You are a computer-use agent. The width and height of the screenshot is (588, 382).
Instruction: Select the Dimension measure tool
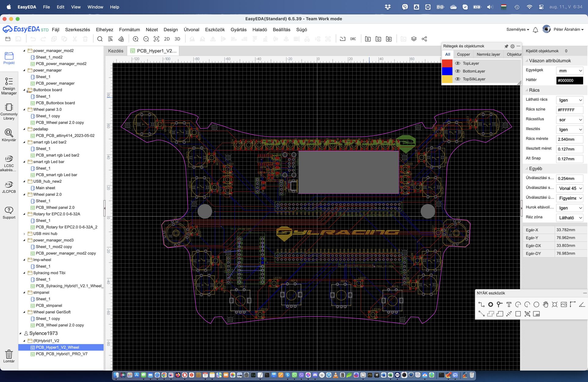[x=509, y=314]
